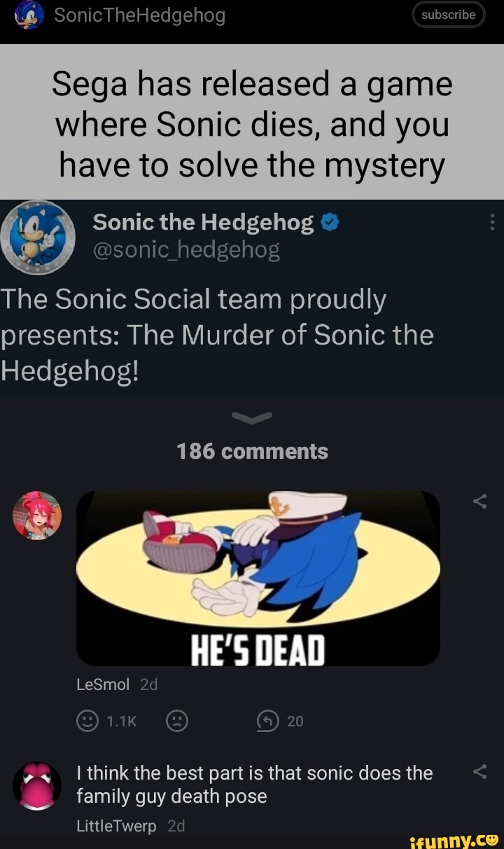
Task: Toggle subscription to SonicTheHedgehog
Action: coord(447,14)
